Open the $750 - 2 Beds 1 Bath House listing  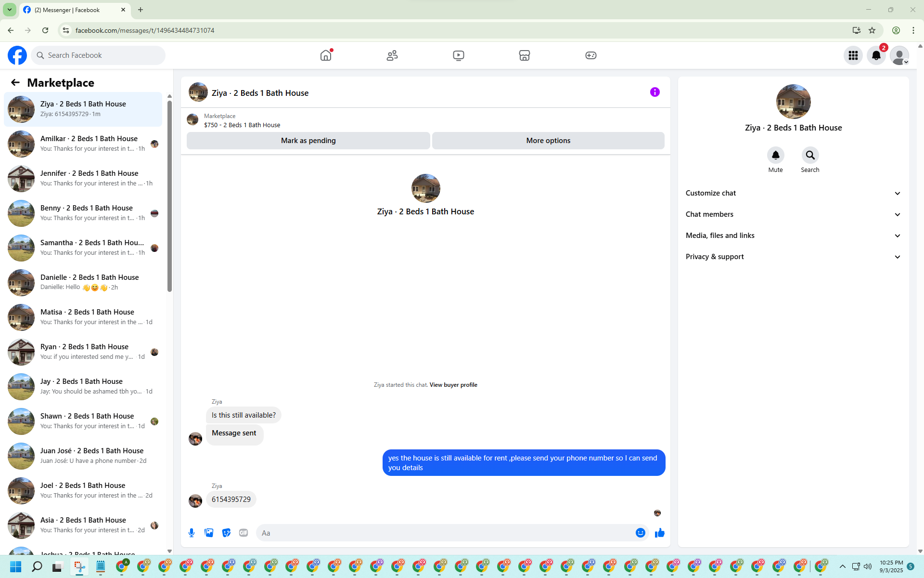tap(242, 125)
